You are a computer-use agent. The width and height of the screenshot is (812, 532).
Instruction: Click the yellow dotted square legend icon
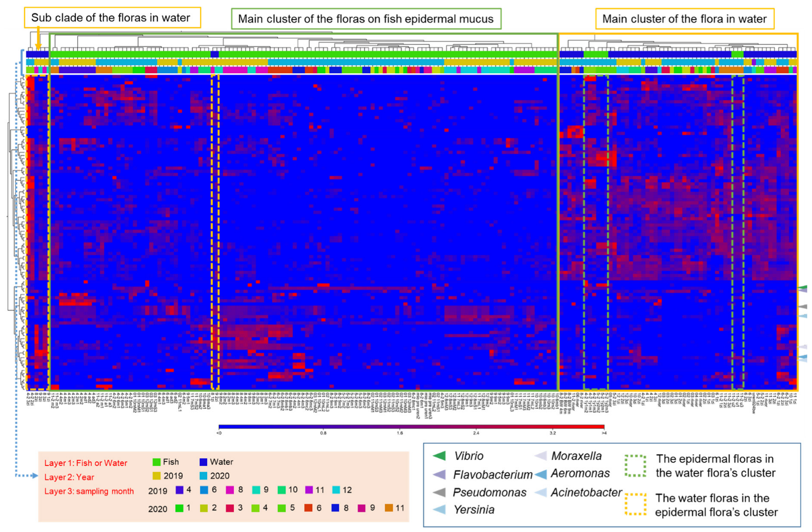635,505
